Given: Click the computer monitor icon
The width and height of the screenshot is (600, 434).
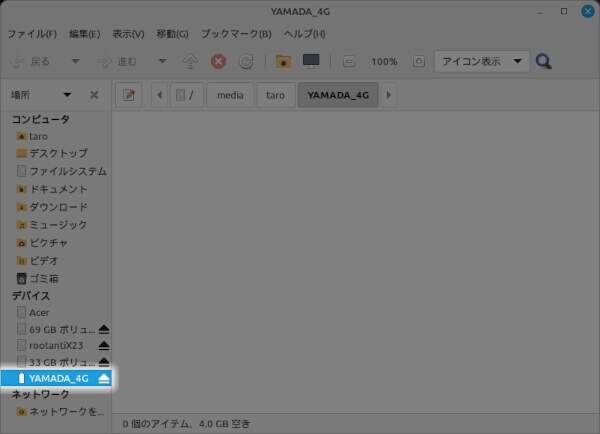Looking at the screenshot, I should click(311, 60).
